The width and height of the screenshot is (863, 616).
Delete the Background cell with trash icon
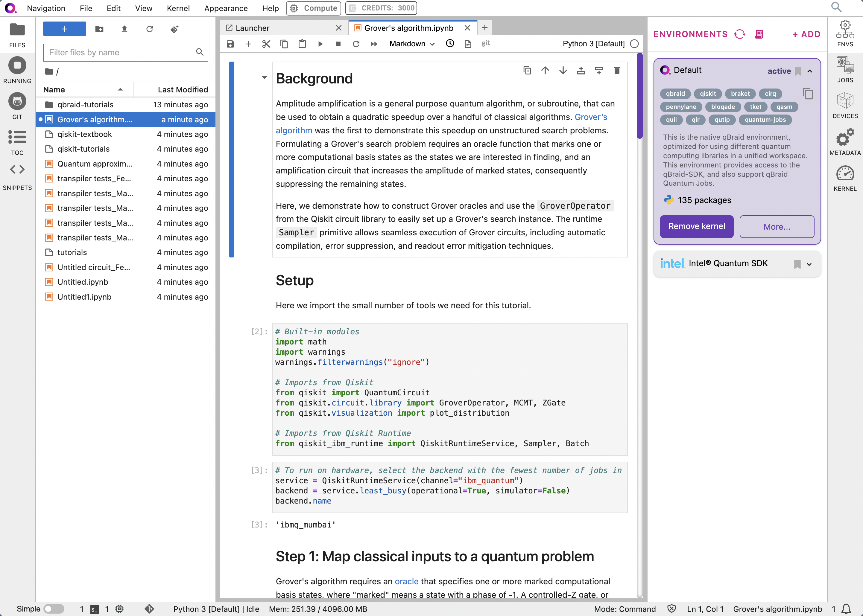pyautogui.click(x=617, y=70)
